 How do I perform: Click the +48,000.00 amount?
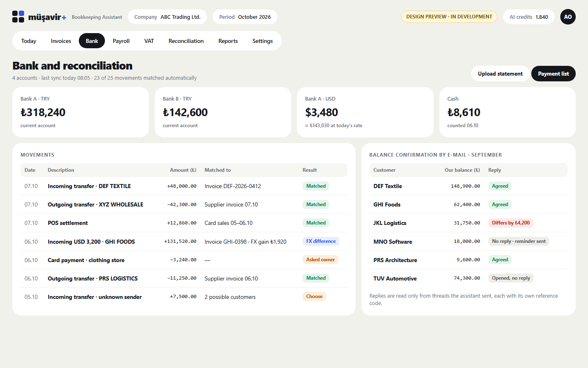click(182, 186)
